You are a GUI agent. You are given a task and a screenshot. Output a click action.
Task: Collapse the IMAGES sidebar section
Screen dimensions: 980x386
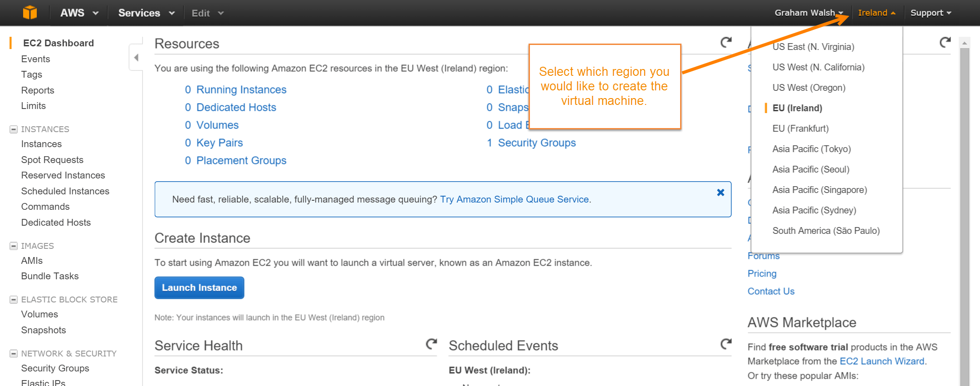(14, 246)
